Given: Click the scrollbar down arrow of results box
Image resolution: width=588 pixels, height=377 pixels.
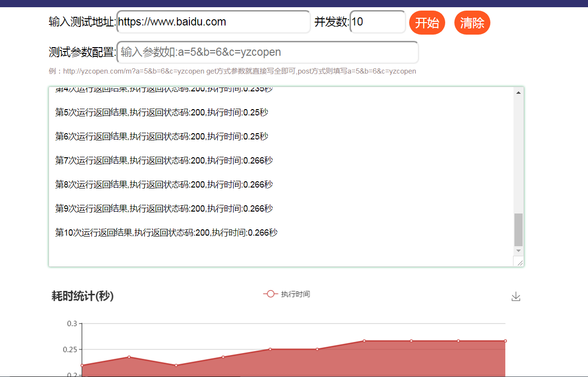Looking at the screenshot, I should 519,251.
